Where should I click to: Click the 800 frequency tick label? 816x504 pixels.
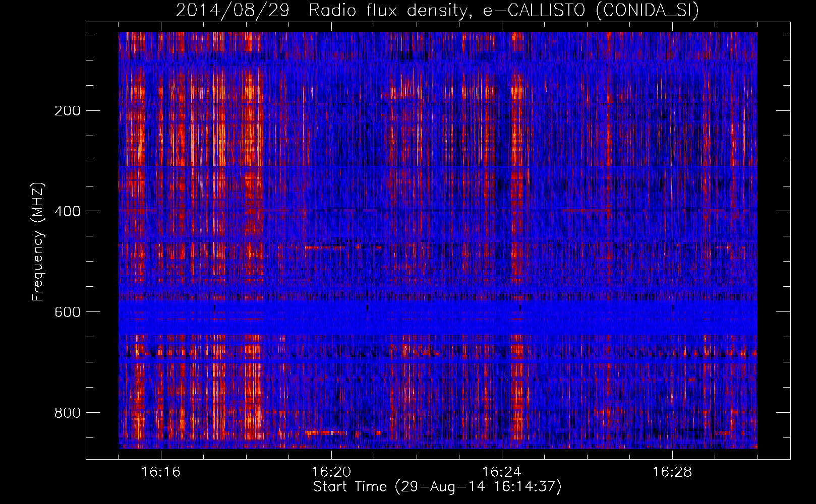pyautogui.click(x=67, y=413)
